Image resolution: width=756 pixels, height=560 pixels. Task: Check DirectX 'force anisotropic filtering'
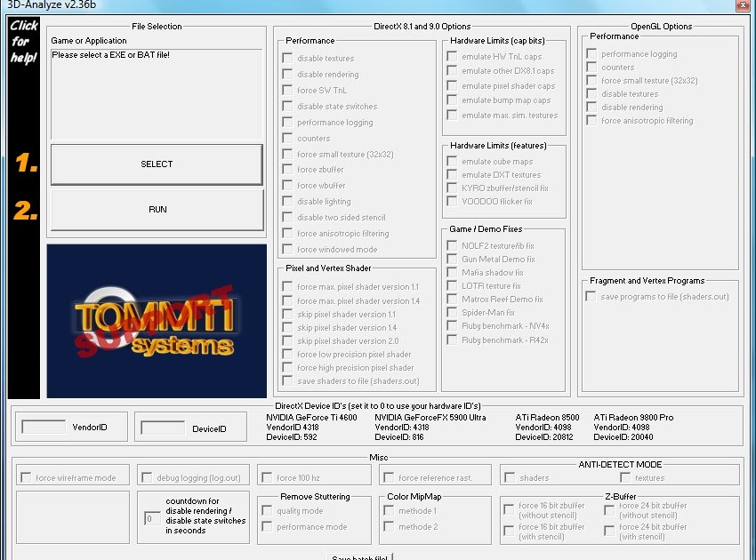click(x=287, y=233)
